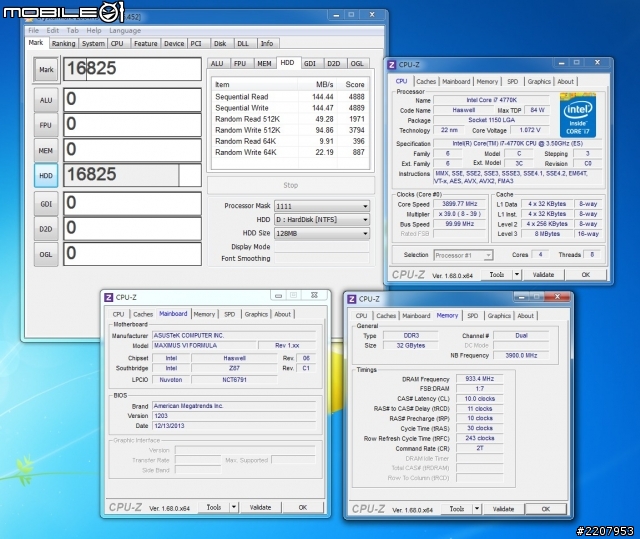Click Validate in Memory CPU-Z window

503,509
